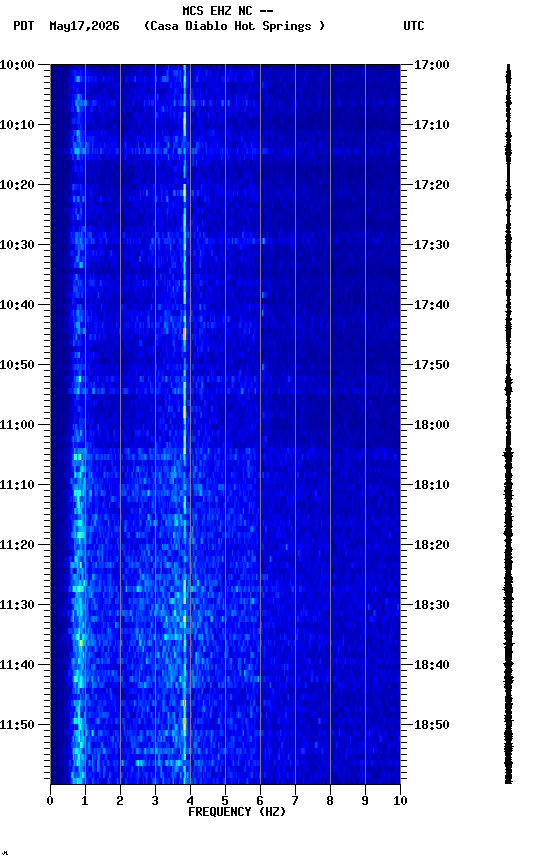The image size is (552, 864).
Task: Click the 17:50 UTC time label
Action: [432, 365]
